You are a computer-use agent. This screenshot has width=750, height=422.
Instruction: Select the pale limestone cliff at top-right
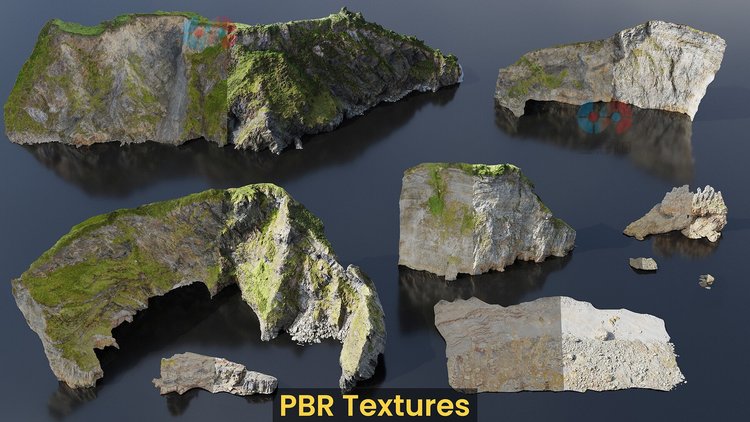coord(612,67)
